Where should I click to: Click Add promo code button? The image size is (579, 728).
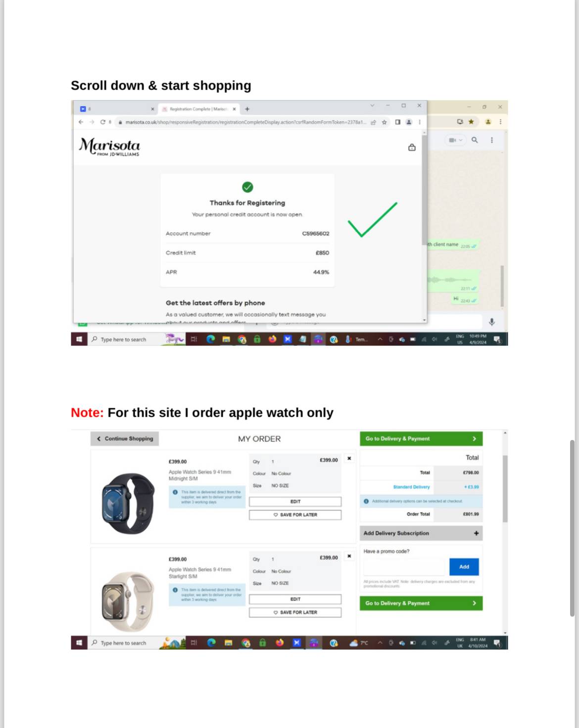click(x=464, y=567)
